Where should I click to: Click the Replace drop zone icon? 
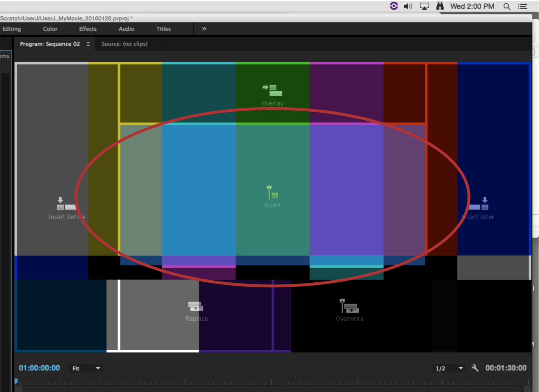click(x=196, y=306)
